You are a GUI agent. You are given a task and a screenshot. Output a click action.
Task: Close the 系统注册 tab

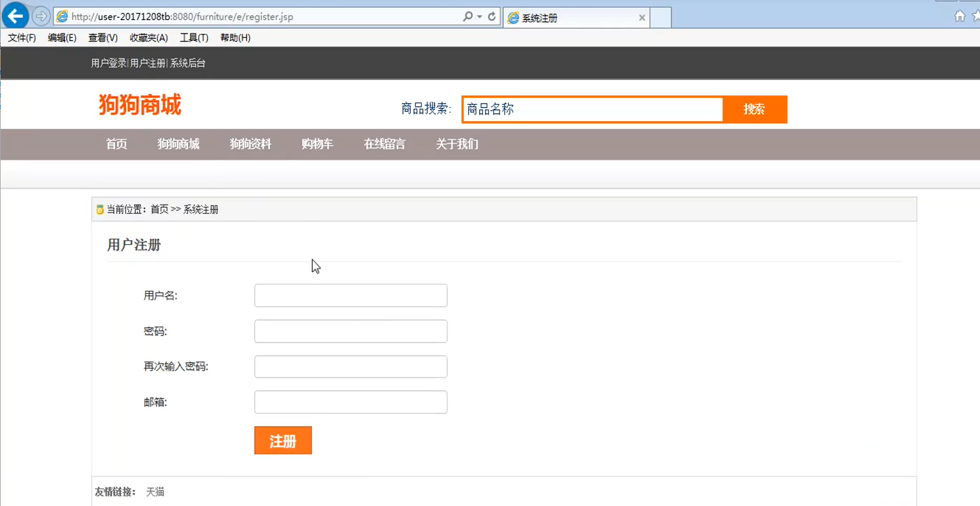coord(642,18)
